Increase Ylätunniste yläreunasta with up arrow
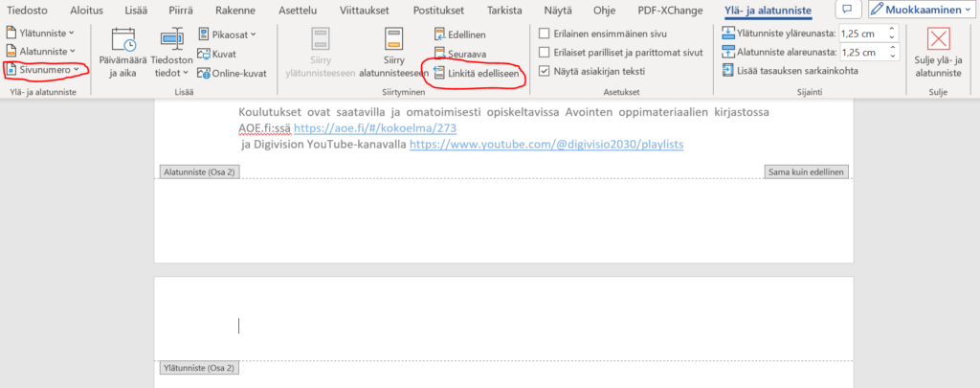Viewport: 980px width, 388px height. [x=893, y=30]
